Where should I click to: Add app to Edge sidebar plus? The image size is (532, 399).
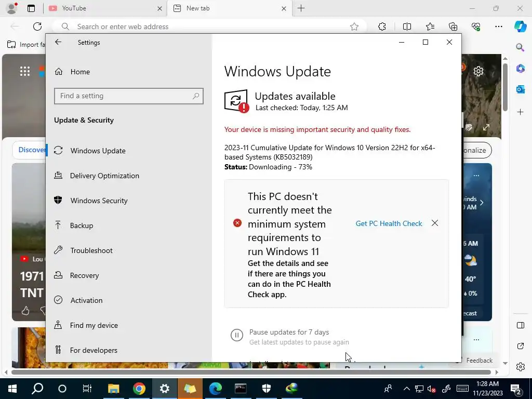[x=520, y=112]
